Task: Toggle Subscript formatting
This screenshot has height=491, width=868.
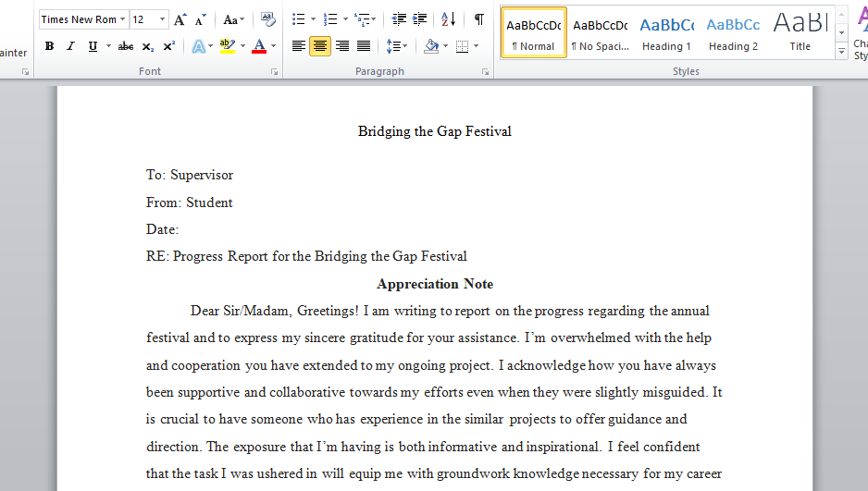Action: (x=147, y=46)
